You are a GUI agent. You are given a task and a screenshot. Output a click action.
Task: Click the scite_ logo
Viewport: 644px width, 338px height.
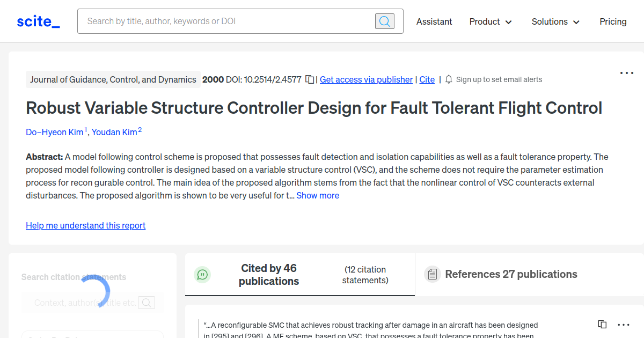coord(38,21)
